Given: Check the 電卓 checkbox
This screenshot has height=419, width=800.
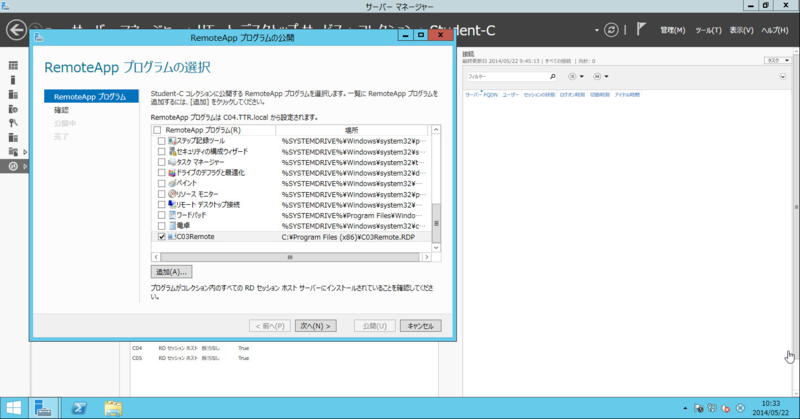Looking at the screenshot, I should (x=162, y=226).
